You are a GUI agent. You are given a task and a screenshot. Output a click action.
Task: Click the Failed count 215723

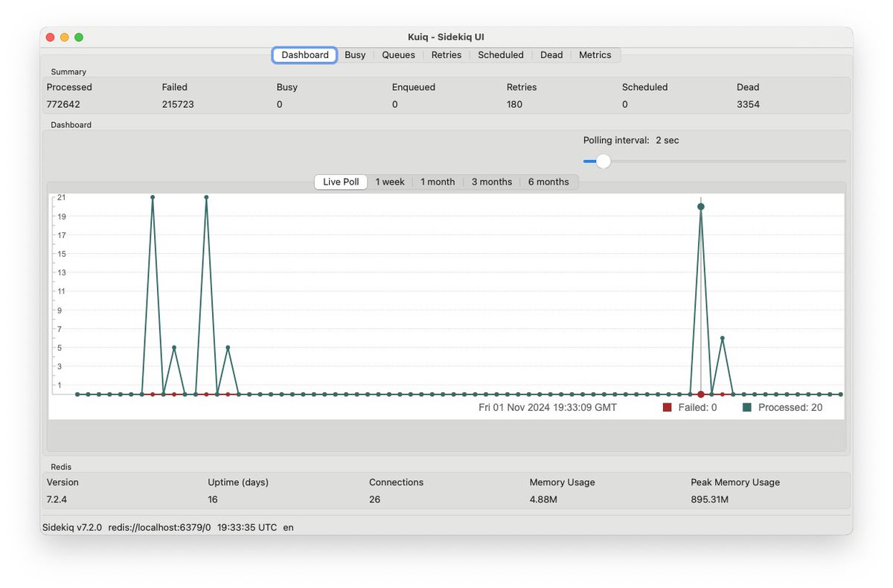pyautogui.click(x=178, y=104)
